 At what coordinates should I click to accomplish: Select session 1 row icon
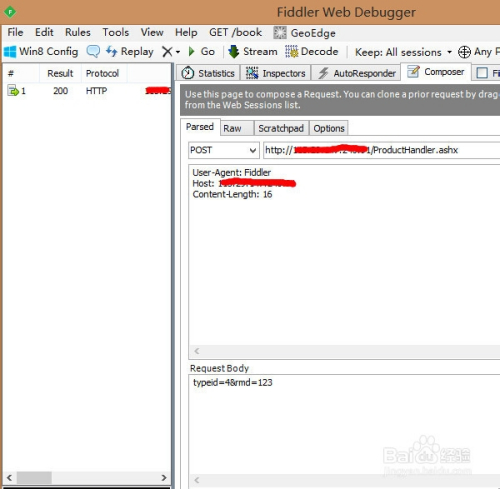(13, 91)
